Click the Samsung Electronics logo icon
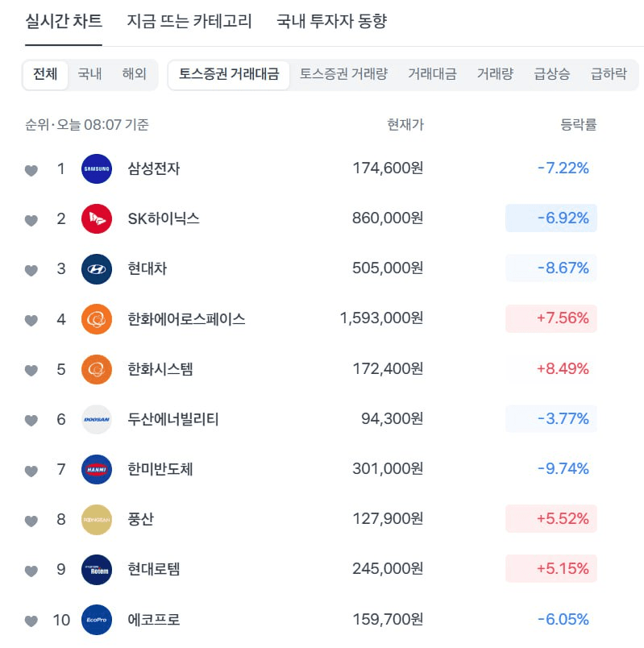This screenshot has width=644, height=648. tap(97, 169)
